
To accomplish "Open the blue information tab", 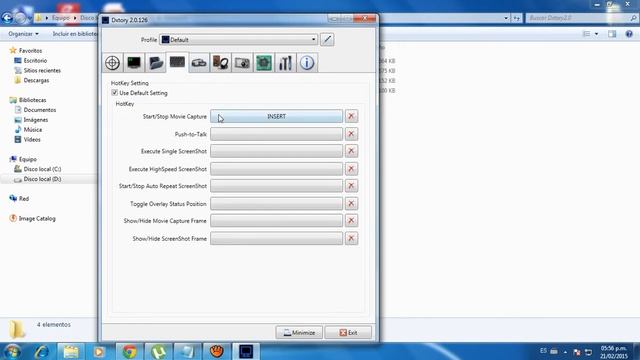I will tap(307, 63).
